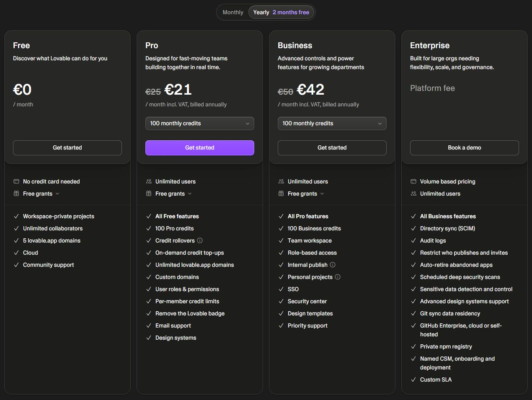Select Yearly billing with 2 months free
532x400 pixels.
click(281, 12)
